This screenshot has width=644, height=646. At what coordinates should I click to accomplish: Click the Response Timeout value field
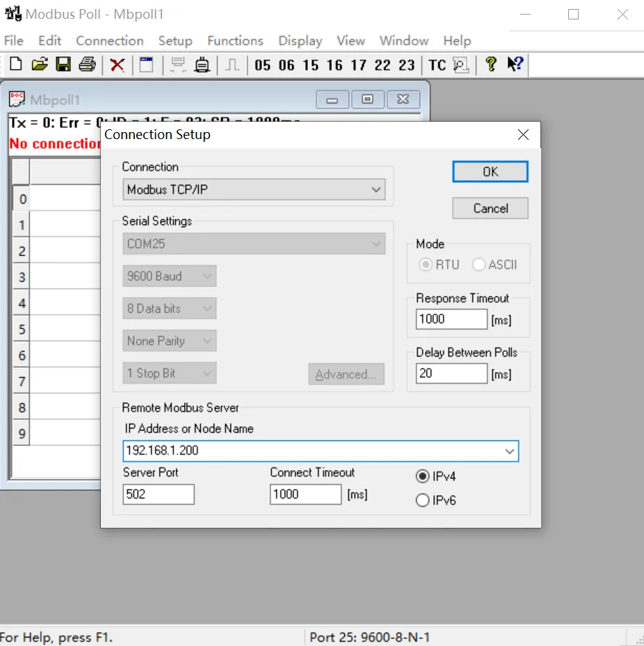(451, 318)
